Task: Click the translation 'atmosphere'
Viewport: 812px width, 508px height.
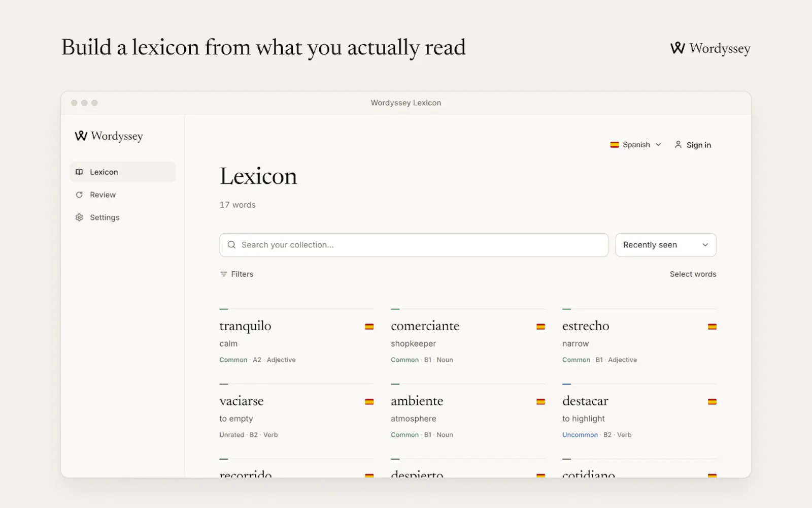Action: click(x=414, y=419)
